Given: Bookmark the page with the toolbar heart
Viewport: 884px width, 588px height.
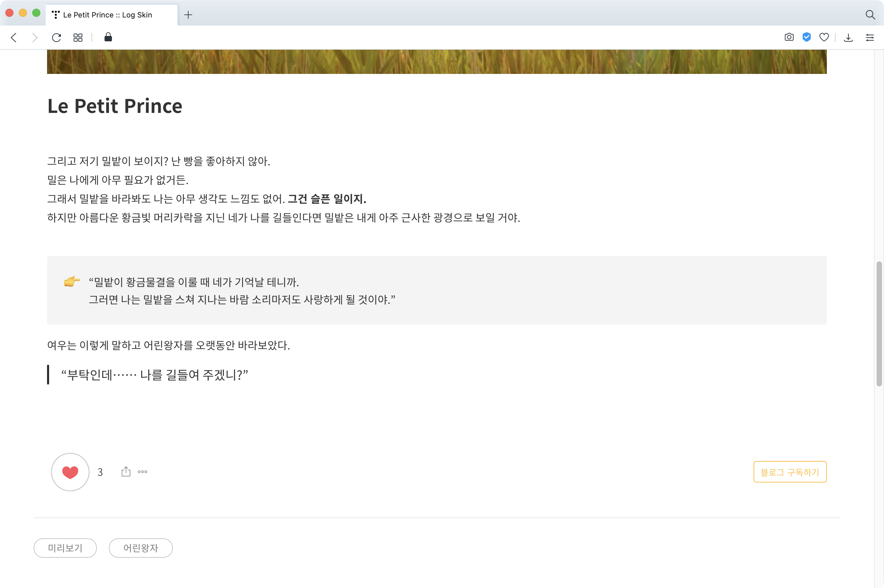Looking at the screenshot, I should [x=824, y=37].
